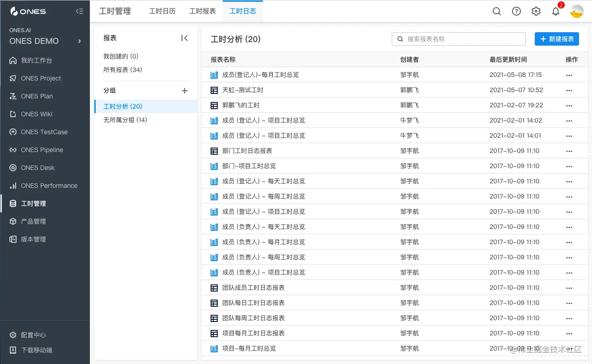
Task: Click the user avatar in top right
Action: pos(577,12)
